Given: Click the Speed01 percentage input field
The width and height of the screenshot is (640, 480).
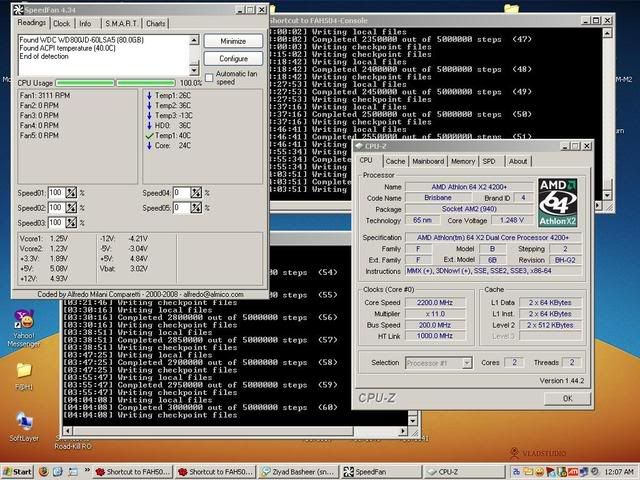Looking at the screenshot, I should click(57, 193).
